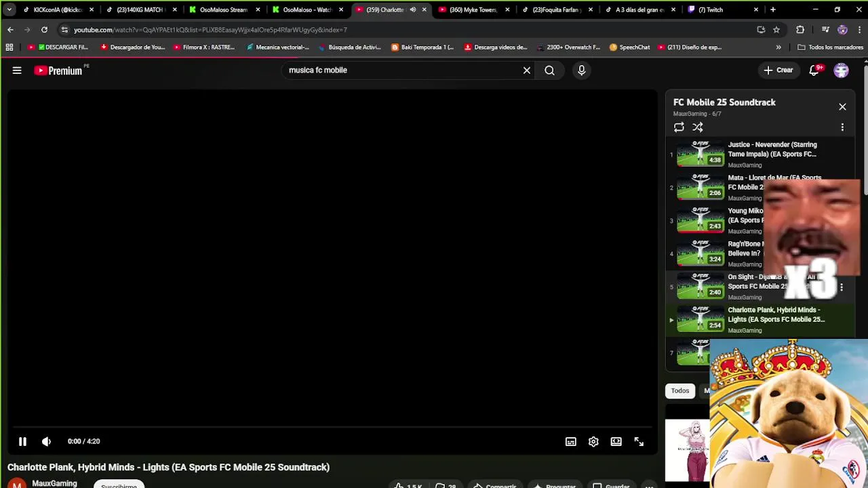Image resolution: width=868 pixels, height=488 pixels.
Task: Open MauxGaming channel avatar
Action: coord(16,484)
